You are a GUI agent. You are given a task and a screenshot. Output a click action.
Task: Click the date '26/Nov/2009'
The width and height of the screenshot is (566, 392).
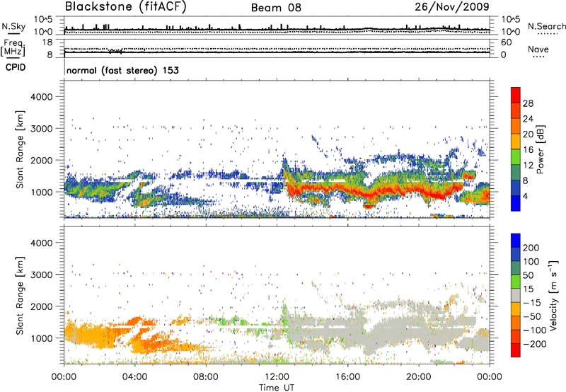point(452,7)
